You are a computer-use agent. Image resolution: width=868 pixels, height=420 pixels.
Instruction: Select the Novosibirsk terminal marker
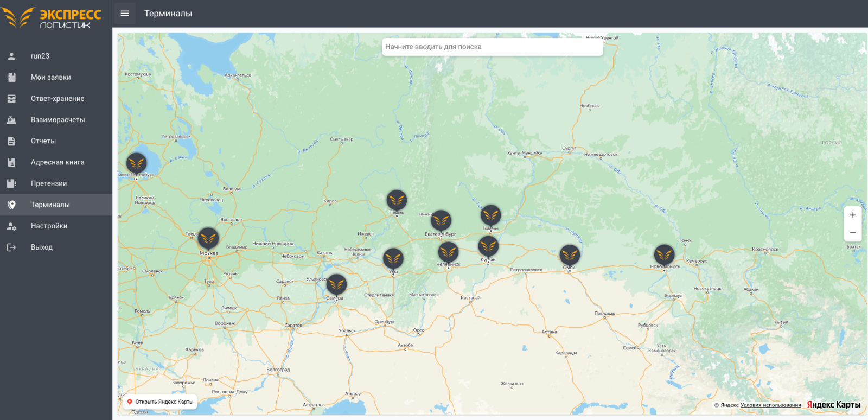[x=664, y=255]
